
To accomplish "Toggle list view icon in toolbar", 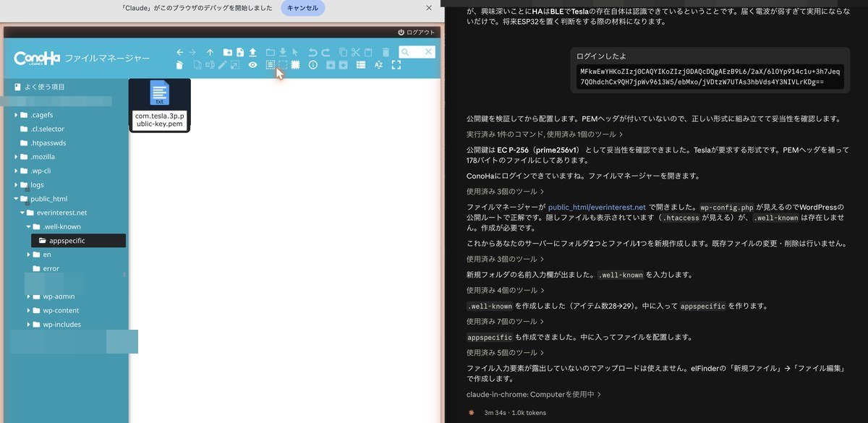I will [361, 65].
